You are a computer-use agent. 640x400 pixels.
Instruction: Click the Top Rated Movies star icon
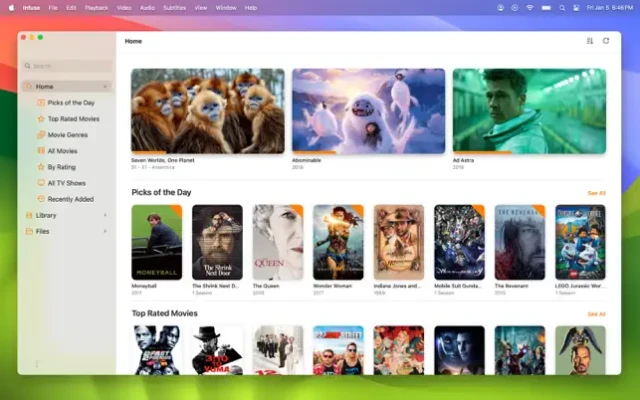click(40, 119)
